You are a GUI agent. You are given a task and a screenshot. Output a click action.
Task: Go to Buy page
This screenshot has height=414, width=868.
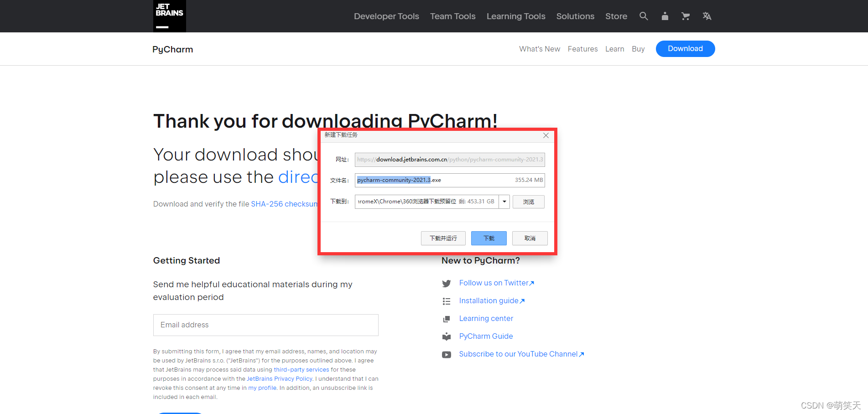pyautogui.click(x=638, y=49)
